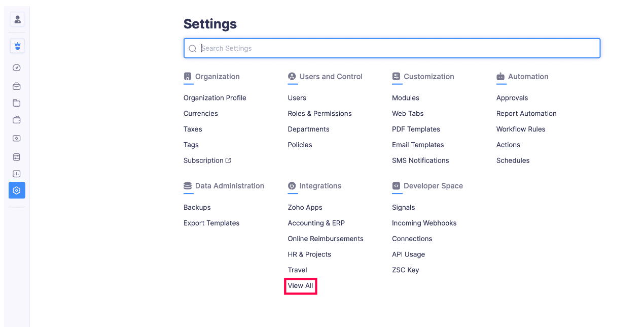Click the Trips briefcase icon in sidebar
This screenshot has width=644, height=327.
[x=17, y=85]
